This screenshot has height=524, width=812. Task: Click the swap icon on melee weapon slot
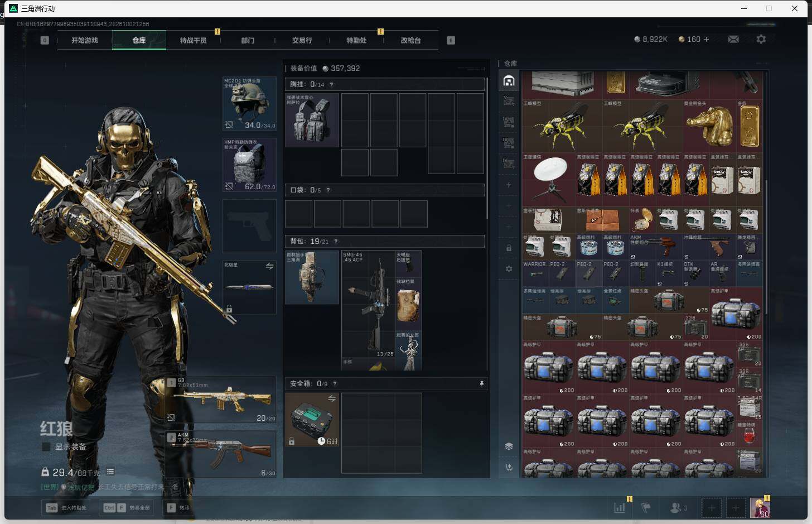[x=270, y=266]
